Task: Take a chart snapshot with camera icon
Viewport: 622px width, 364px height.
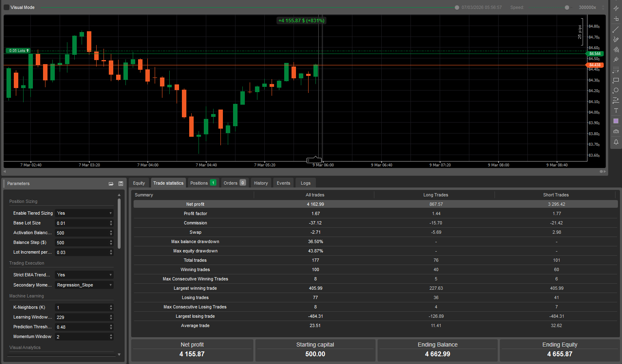Action: point(616,131)
